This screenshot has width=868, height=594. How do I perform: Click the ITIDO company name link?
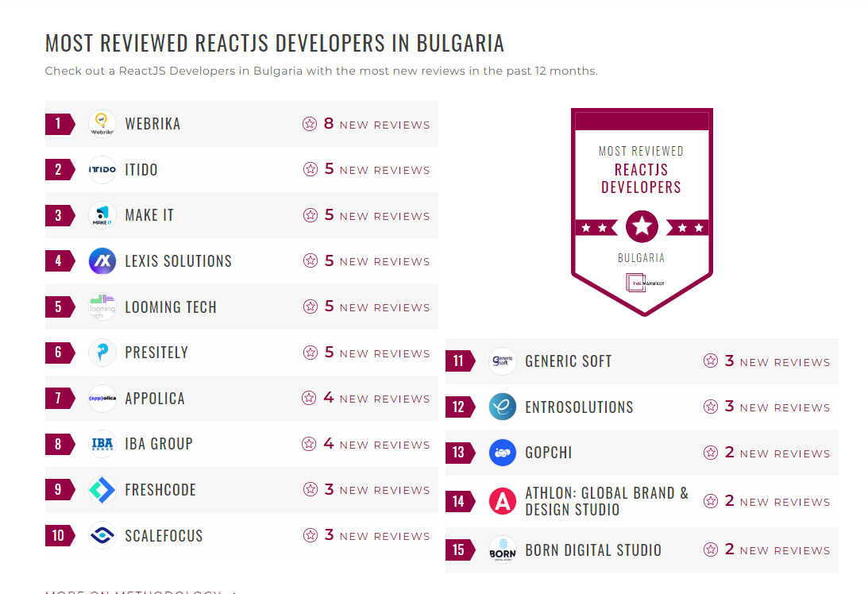tap(143, 169)
